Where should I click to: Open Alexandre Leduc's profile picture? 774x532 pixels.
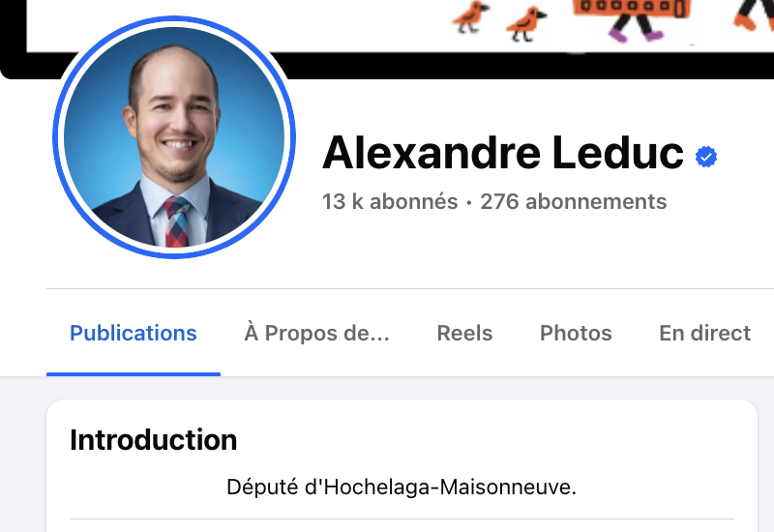[174, 137]
